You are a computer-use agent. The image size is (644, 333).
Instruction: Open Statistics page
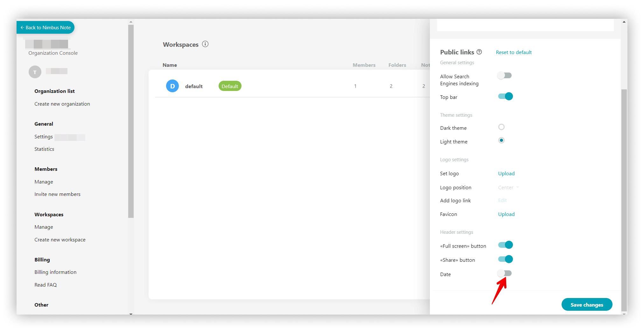tap(44, 149)
